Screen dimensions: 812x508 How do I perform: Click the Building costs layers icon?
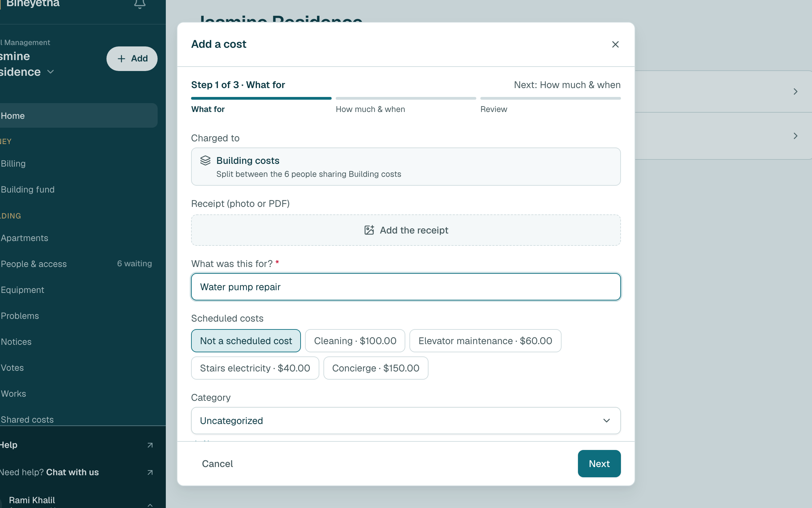pyautogui.click(x=205, y=160)
